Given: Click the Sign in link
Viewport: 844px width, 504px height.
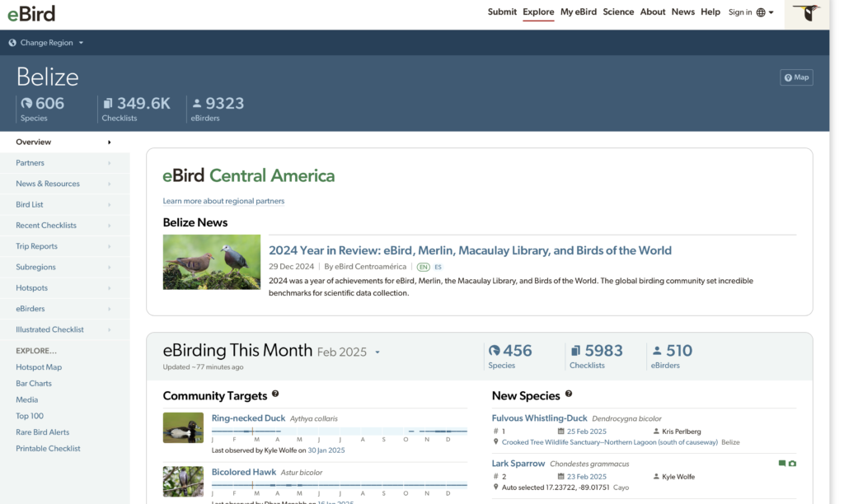Looking at the screenshot, I should (739, 12).
